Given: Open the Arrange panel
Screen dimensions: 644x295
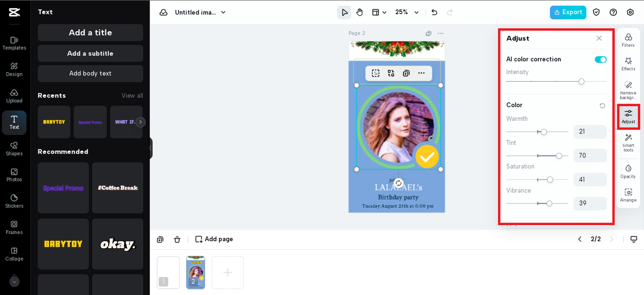Looking at the screenshot, I should 628,195.
